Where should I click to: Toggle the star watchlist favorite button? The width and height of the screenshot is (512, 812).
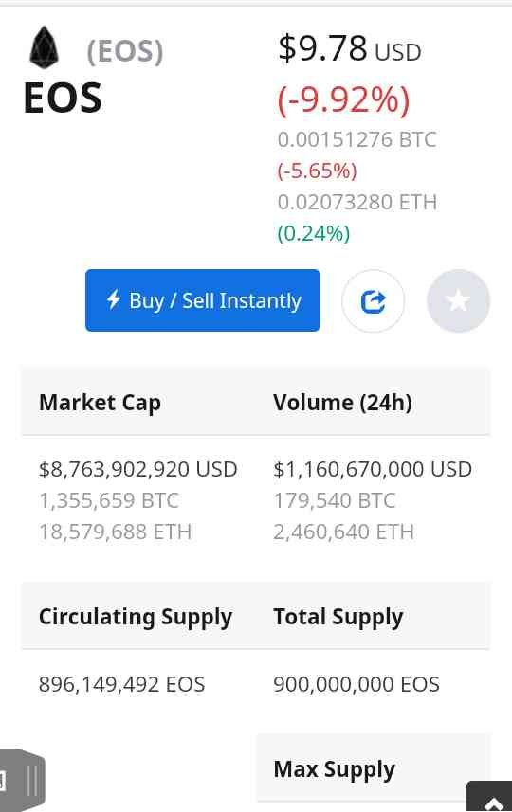[458, 301]
